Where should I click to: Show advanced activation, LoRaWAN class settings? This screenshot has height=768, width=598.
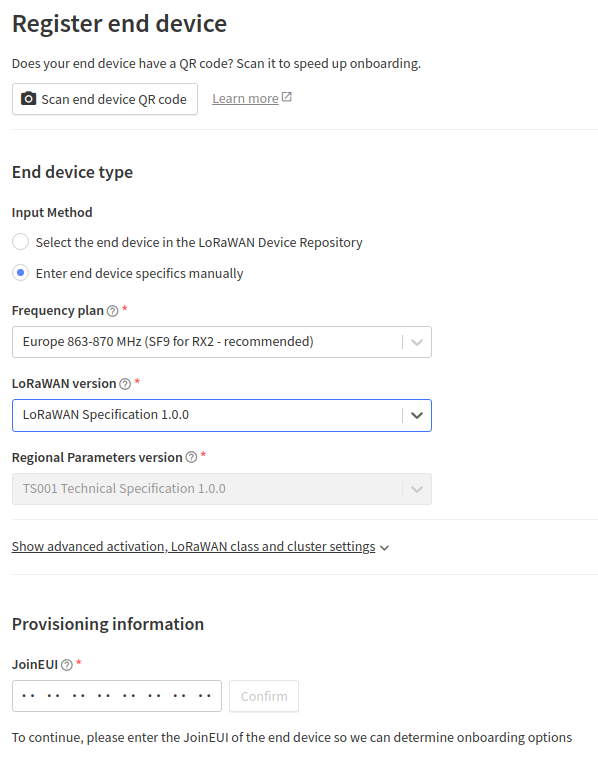pos(193,547)
